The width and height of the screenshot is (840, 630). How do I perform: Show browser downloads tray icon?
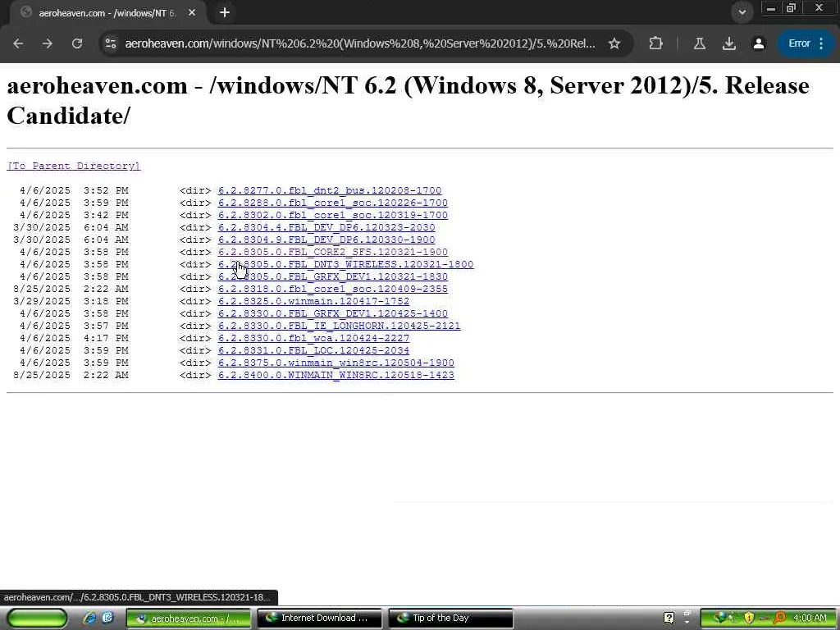tap(728, 43)
